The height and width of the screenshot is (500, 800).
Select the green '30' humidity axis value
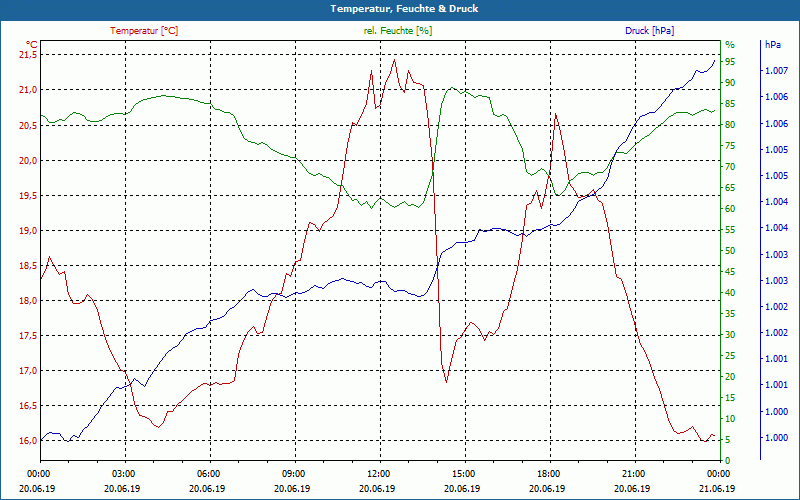tap(730, 335)
